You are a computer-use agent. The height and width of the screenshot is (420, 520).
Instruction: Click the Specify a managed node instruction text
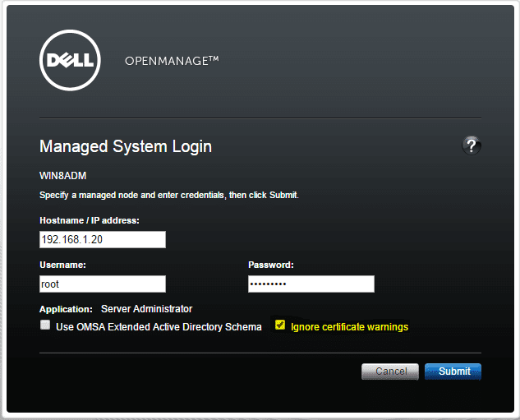click(x=169, y=196)
